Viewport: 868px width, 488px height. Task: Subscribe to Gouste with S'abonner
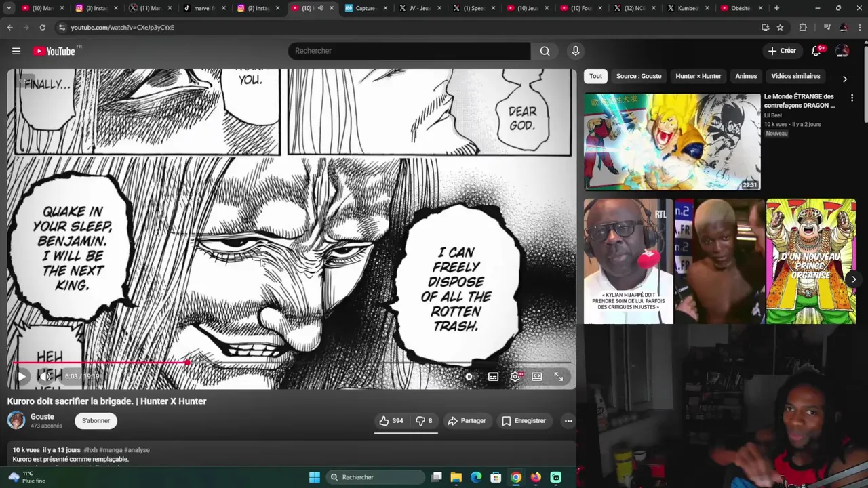click(x=96, y=421)
